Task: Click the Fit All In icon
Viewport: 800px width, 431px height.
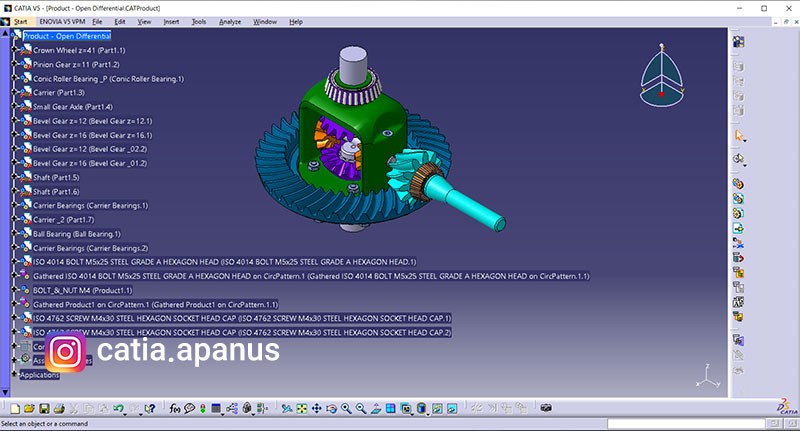Action: 302,409
